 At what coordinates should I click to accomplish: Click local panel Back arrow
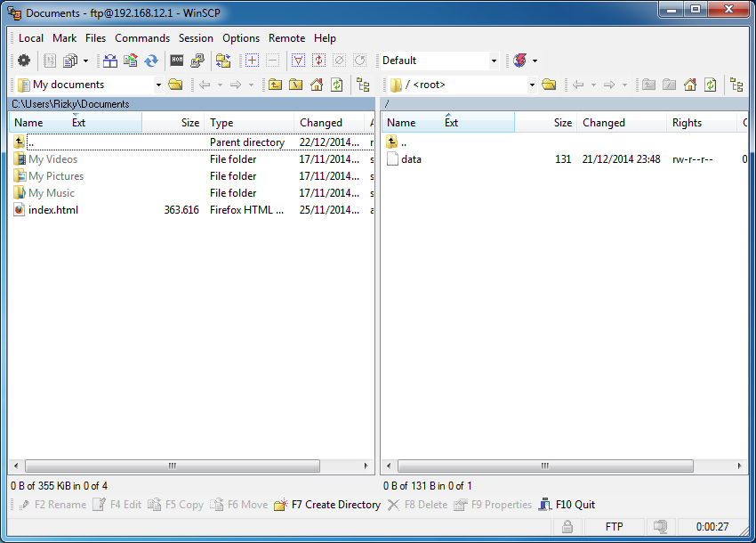pyautogui.click(x=205, y=85)
